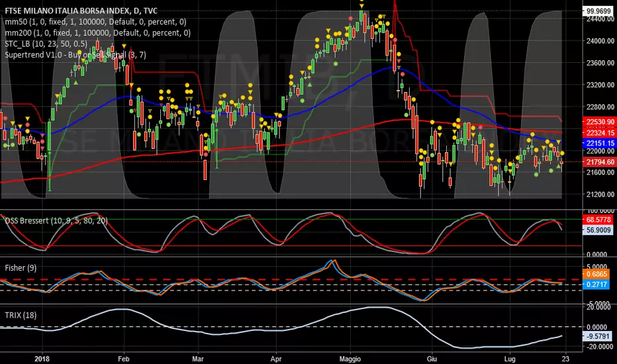
Task: Click the 21200.00 price scale level
Action: tap(600, 195)
